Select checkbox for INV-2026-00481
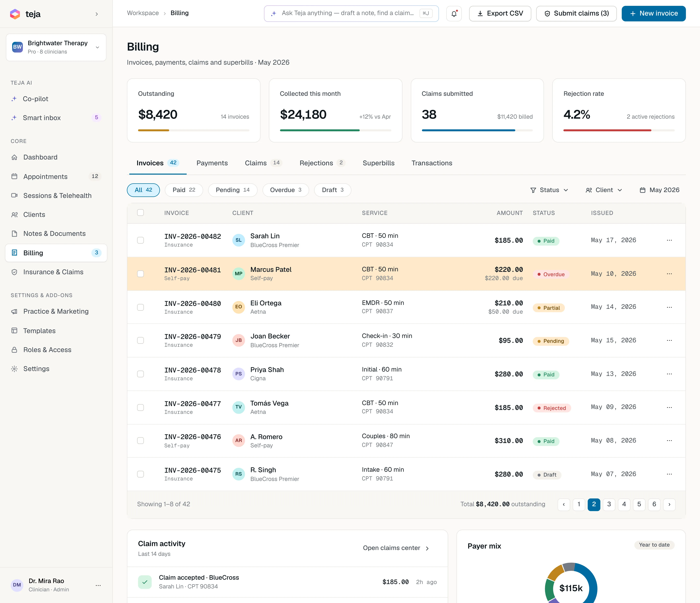The width and height of the screenshot is (700, 603). click(x=140, y=273)
